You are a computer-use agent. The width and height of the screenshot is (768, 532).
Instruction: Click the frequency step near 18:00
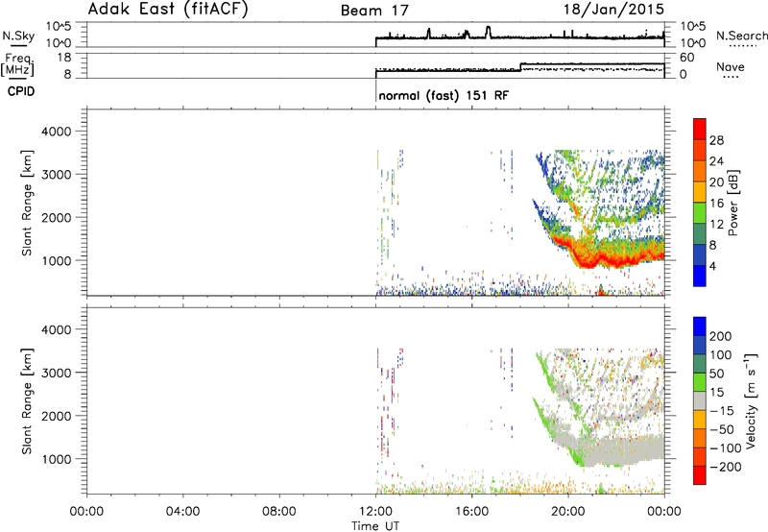pos(520,67)
